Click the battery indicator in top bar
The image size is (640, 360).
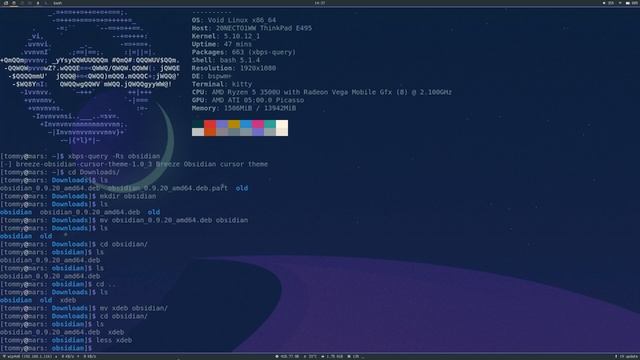pos(632,3)
